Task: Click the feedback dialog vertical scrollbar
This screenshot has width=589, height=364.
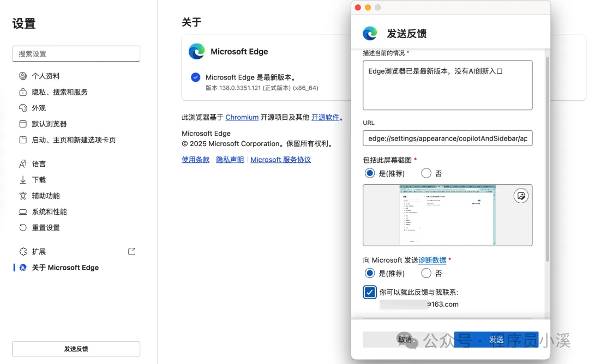Action: (x=548, y=160)
